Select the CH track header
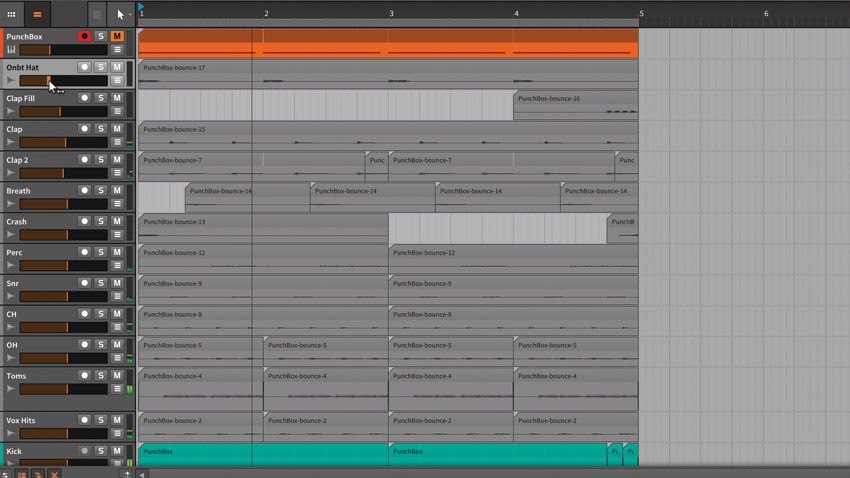The image size is (850, 478). pyautogui.click(x=68, y=321)
